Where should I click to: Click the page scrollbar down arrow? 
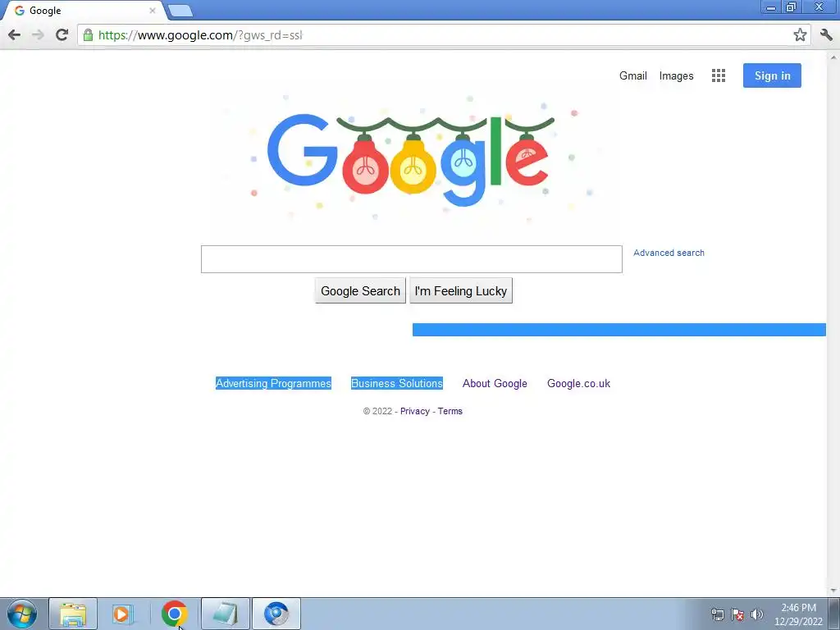(833, 591)
